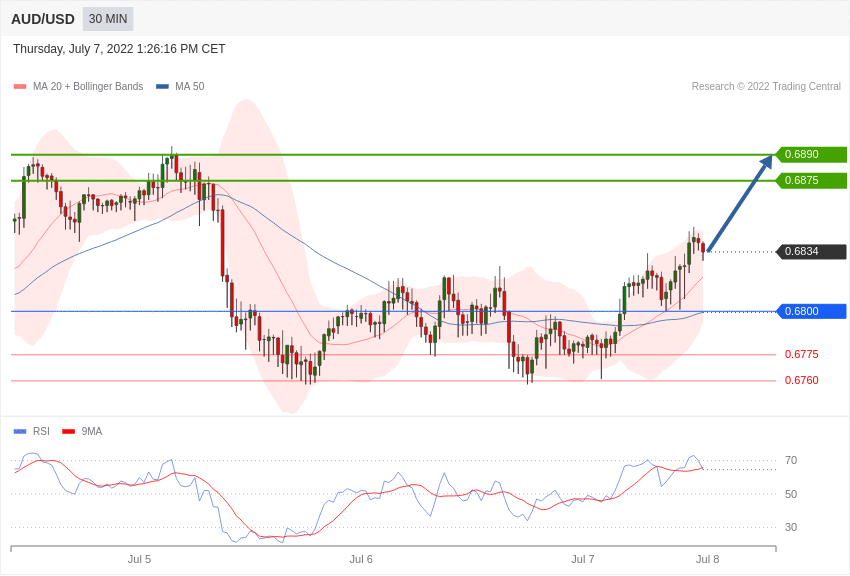Viewport: 850px width, 576px height.
Task: Click the MA 50 legend label
Action: (190, 86)
